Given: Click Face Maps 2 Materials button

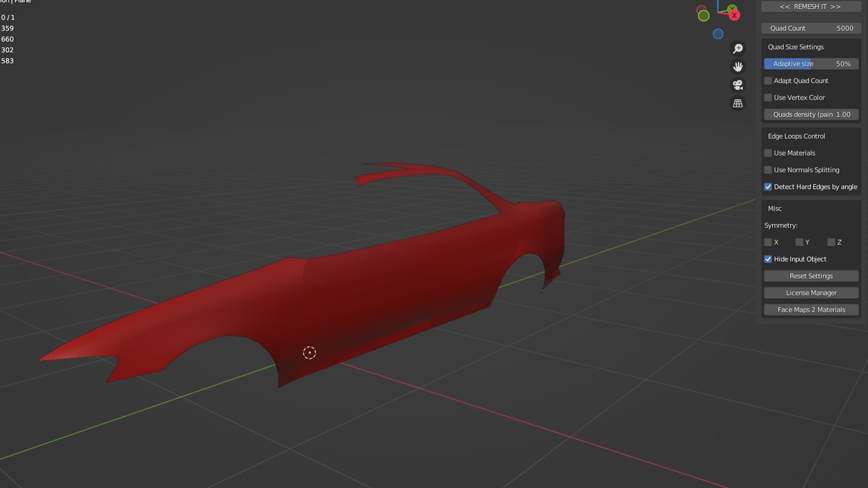Looking at the screenshot, I should click(811, 310).
